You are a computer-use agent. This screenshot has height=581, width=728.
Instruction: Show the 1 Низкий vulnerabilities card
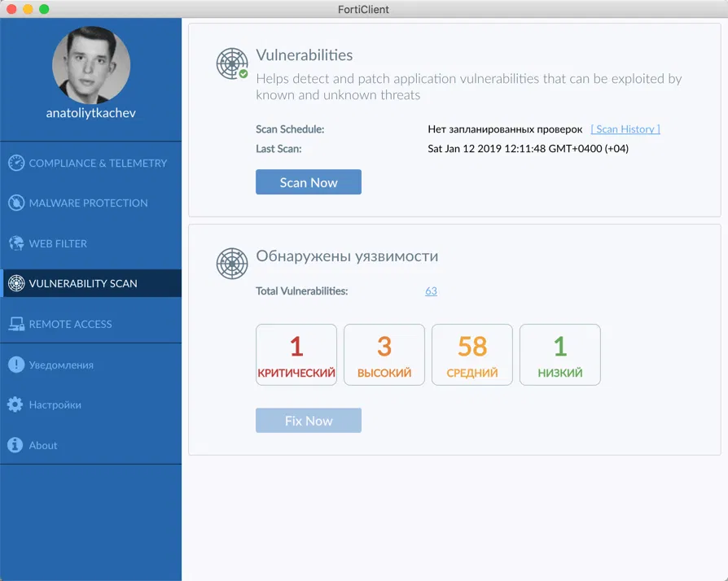(560, 355)
